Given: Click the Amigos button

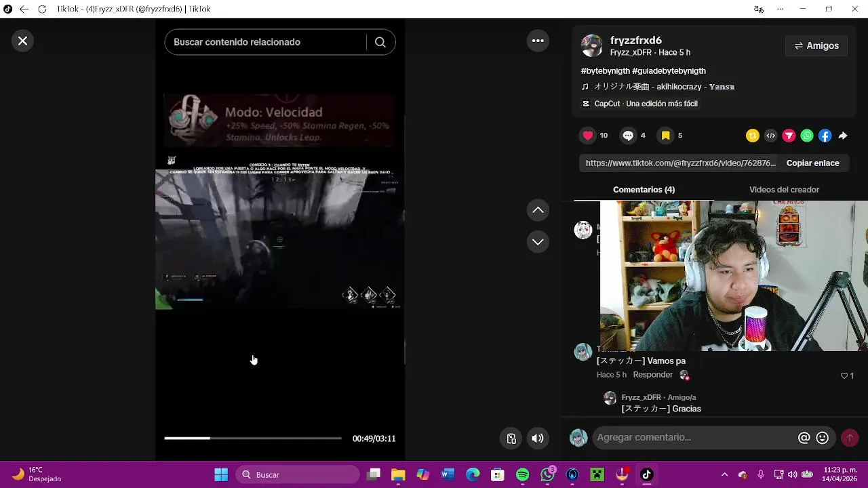Looking at the screenshot, I should [816, 45].
